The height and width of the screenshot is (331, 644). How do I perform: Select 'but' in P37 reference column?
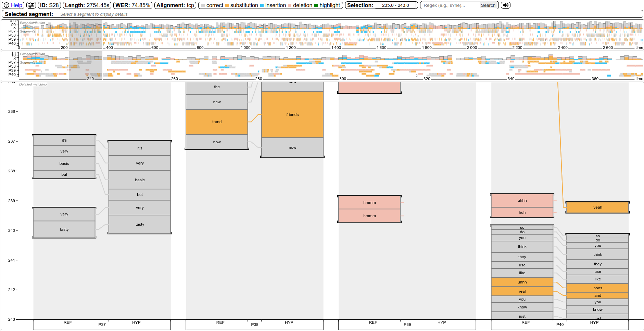pos(64,174)
